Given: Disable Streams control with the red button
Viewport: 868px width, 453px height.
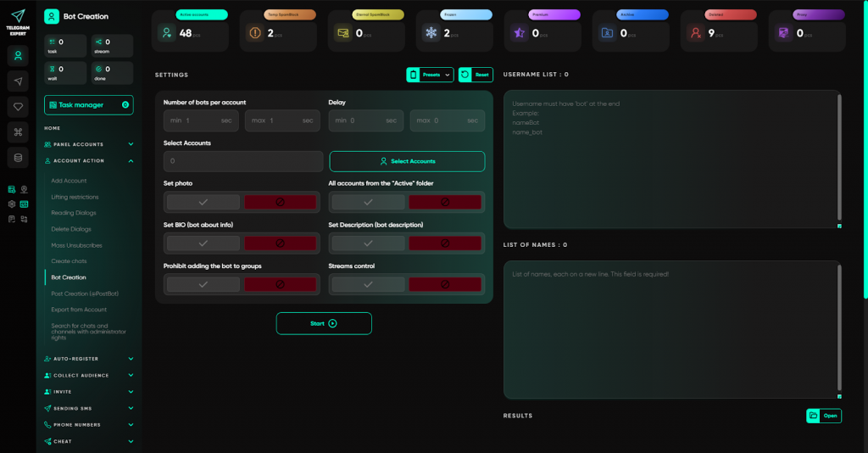Looking at the screenshot, I should pyautogui.click(x=445, y=284).
